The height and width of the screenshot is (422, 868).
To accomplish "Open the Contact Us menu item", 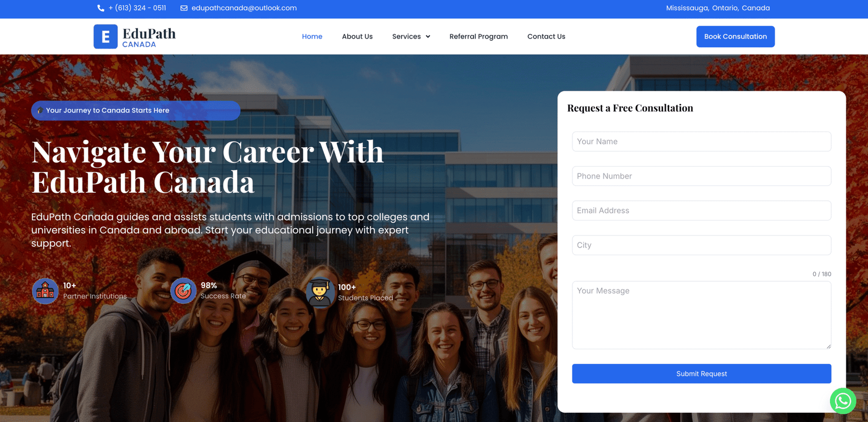I will tap(546, 36).
